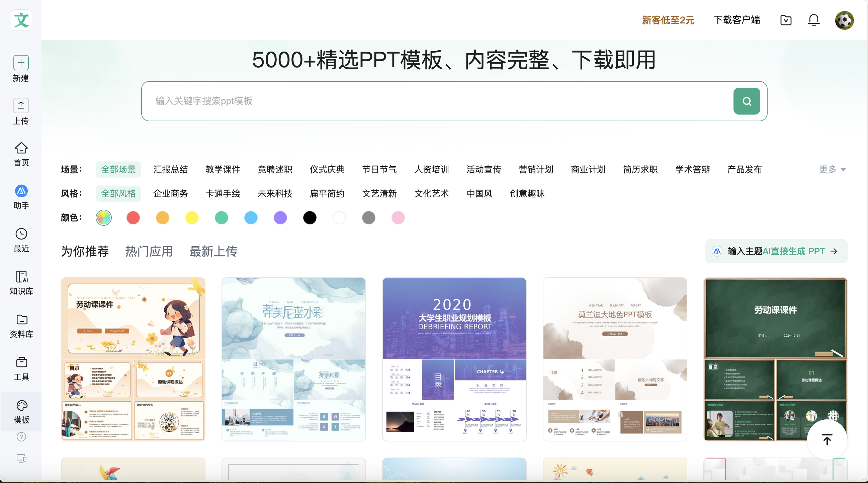Click 输入主题AI直接生成 PPT button
This screenshot has width=868, height=483.
pyautogui.click(x=776, y=251)
